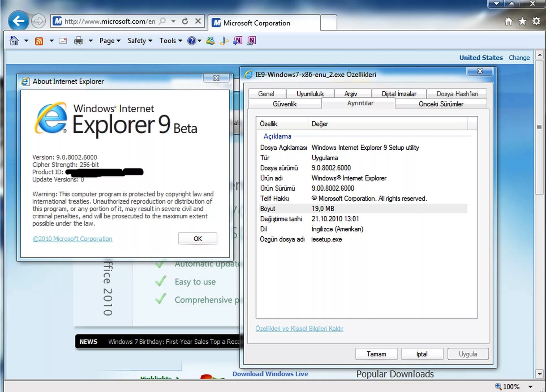Image resolution: width=546 pixels, height=392 pixels.
Task: Open the Help question mark icon
Action: 192,41
